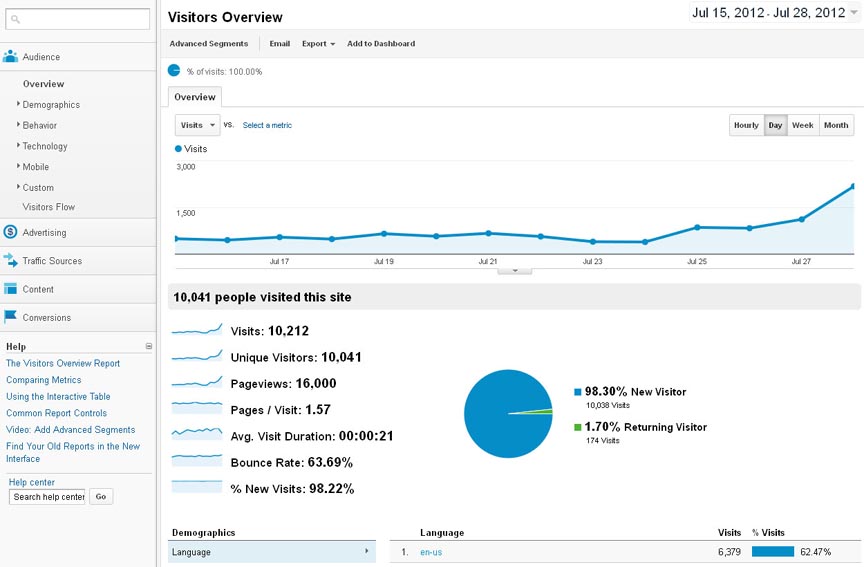Open the Help center link
The width and height of the screenshot is (864, 567).
31,482
